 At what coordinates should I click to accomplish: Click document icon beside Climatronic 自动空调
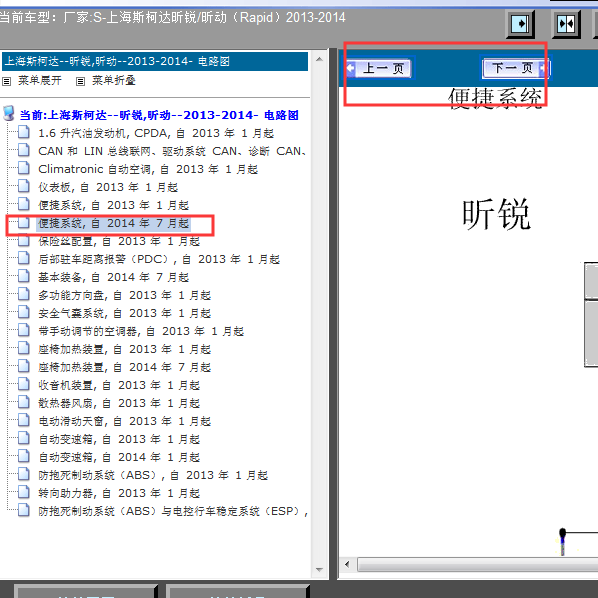coord(24,167)
